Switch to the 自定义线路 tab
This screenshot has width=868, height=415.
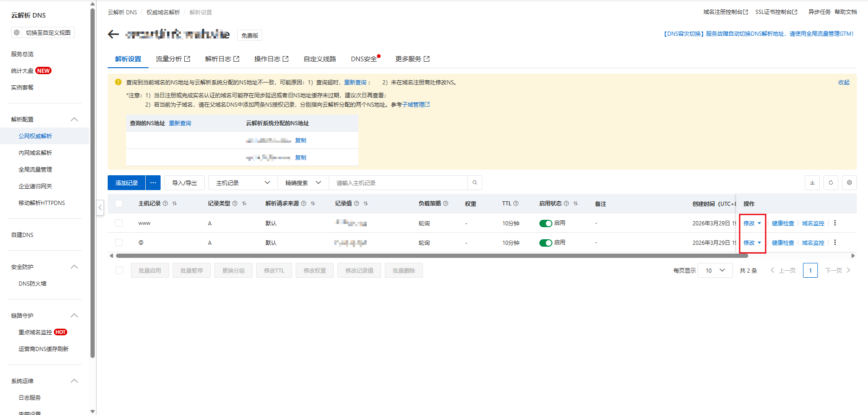pos(319,59)
